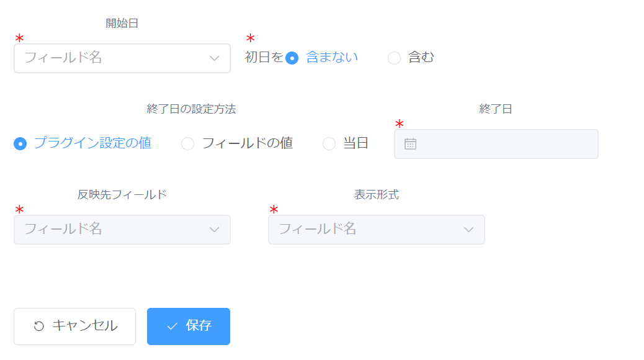The image size is (644, 360).
Task: Open the 開始日 field name dropdown
Action: pos(122,58)
